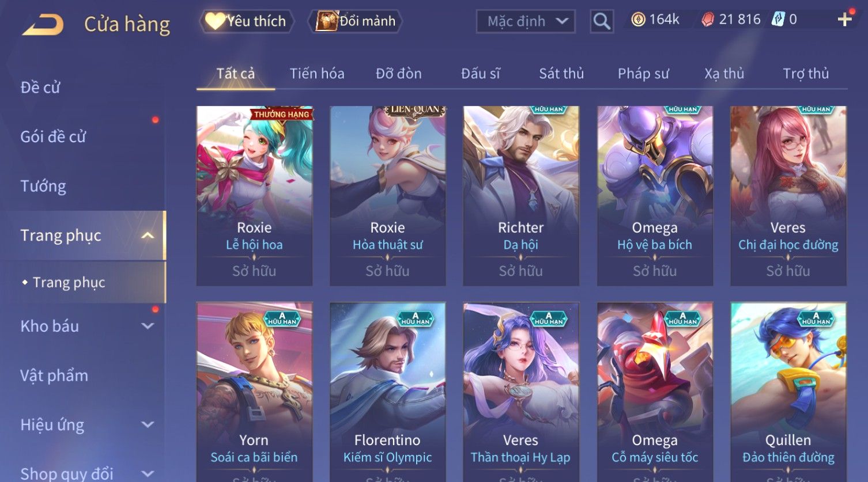
Task: Tap the red gem currency icon
Action: pos(707,20)
